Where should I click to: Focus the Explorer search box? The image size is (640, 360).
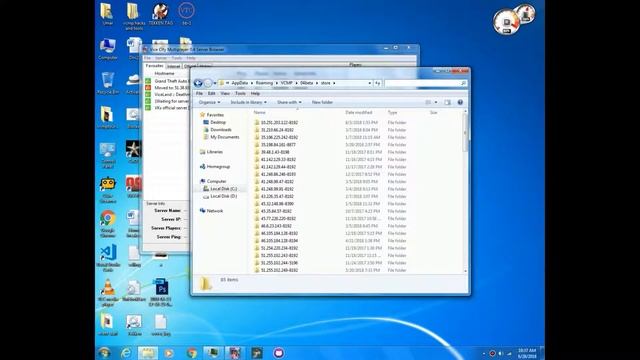coord(425,83)
